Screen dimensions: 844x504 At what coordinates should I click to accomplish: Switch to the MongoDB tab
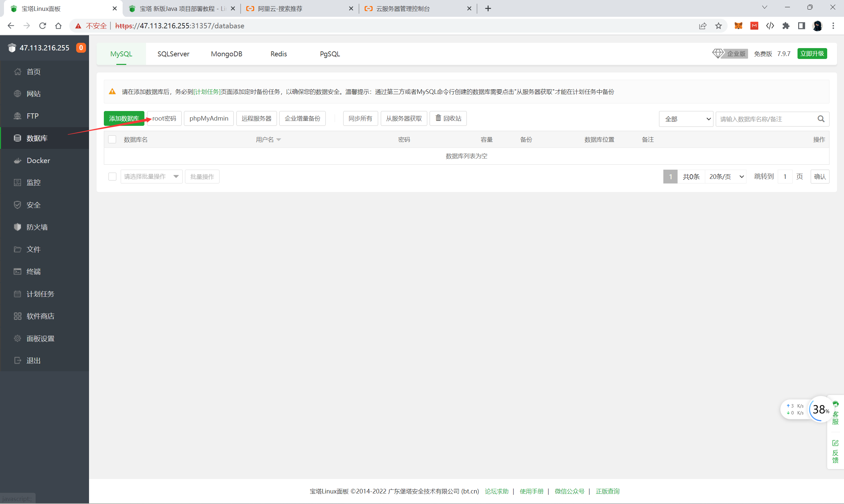[x=226, y=54]
